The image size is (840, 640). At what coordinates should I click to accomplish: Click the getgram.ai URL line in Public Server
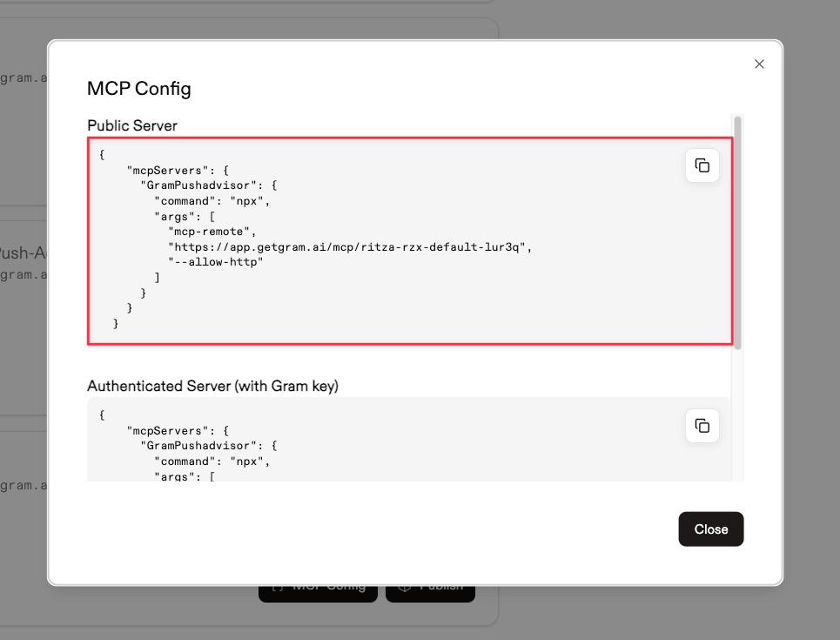[x=350, y=247]
